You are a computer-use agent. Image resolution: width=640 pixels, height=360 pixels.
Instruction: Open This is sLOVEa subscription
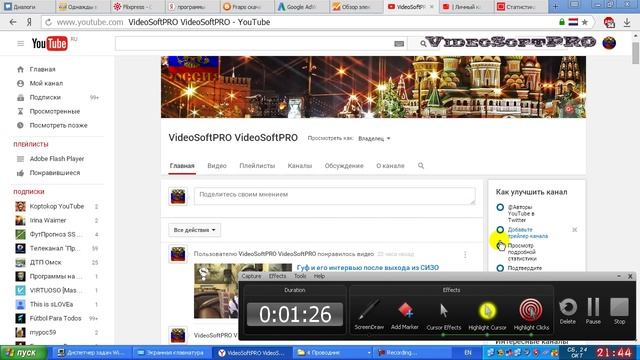tap(51, 304)
